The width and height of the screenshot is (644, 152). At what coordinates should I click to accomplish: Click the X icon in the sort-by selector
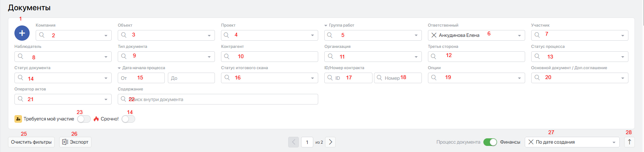click(531, 142)
